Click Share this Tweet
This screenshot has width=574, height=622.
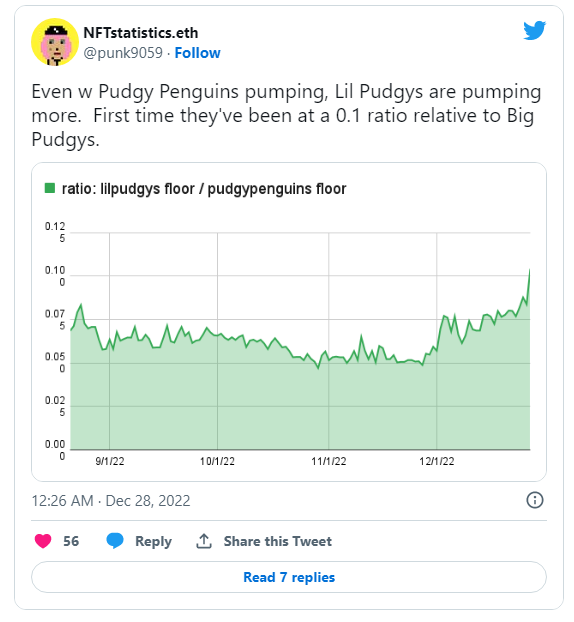pyautogui.click(x=278, y=541)
